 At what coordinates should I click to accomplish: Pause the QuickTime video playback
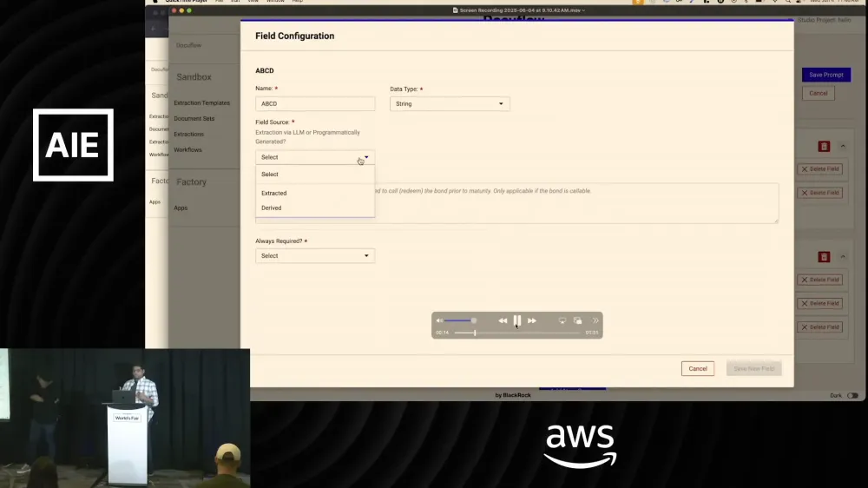coord(517,320)
